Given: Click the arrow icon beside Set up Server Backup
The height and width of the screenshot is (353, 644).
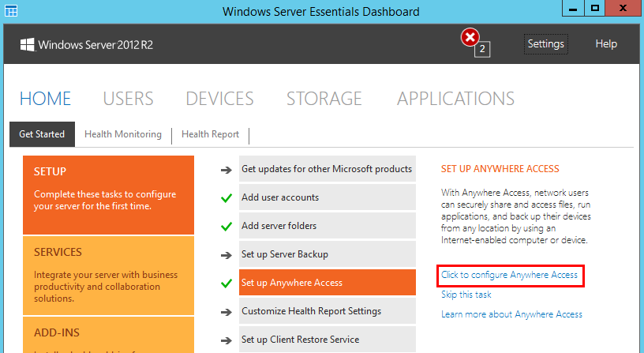Looking at the screenshot, I should click(227, 255).
